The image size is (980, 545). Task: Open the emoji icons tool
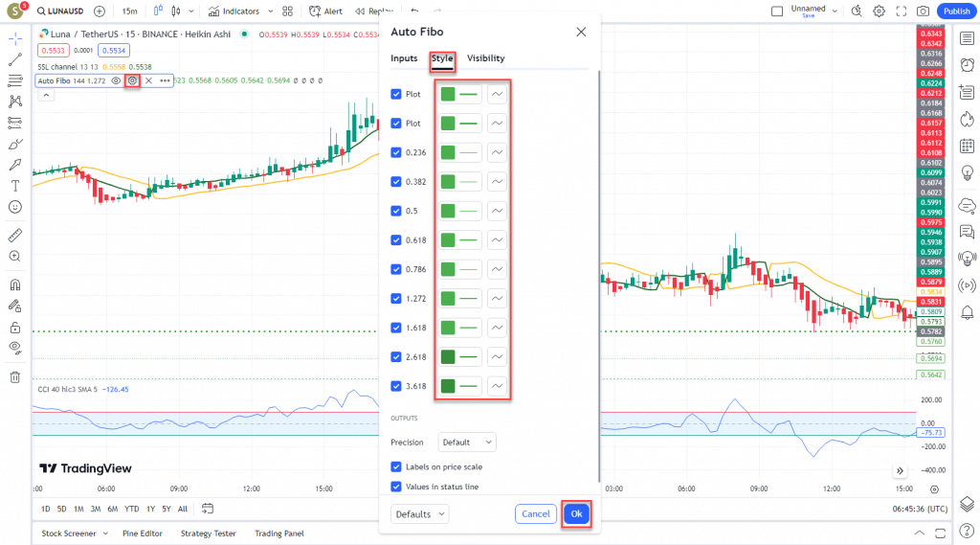coord(15,207)
